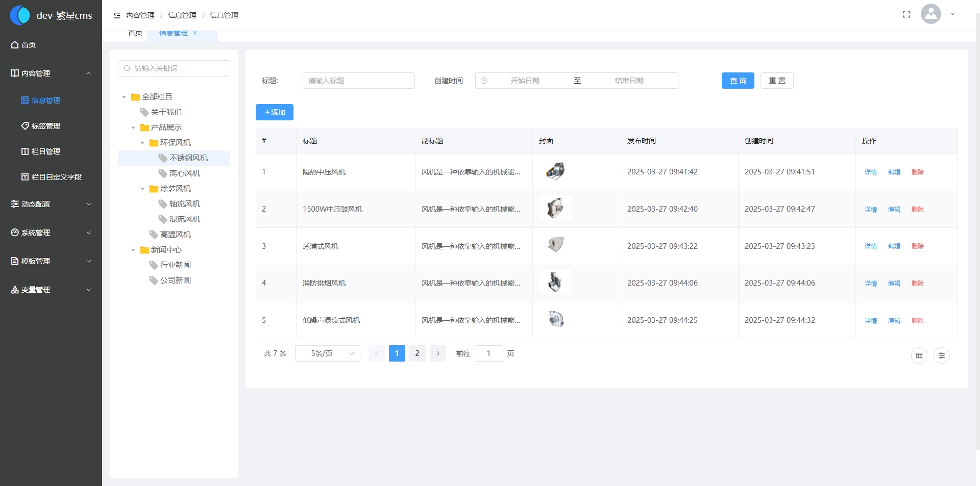This screenshot has height=486, width=980.
Task: Focus the 请输入标题 title input
Action: coord(358,81)
